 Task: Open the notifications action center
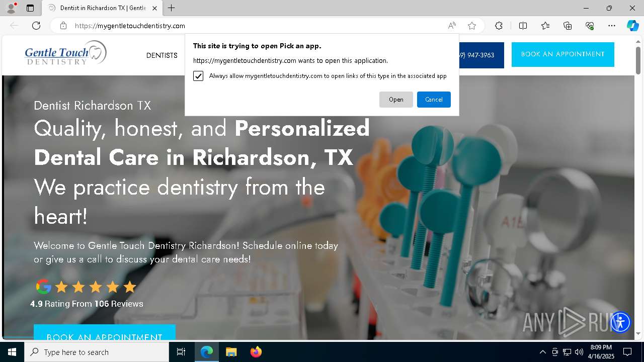point(627,352)
